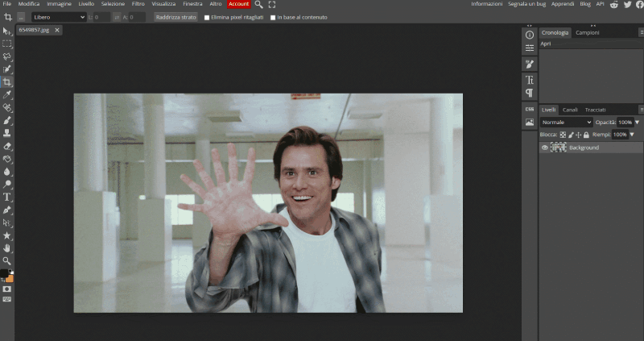
Task: Select the Move tool
Action: pyautogui.click(x=7, y=31)
